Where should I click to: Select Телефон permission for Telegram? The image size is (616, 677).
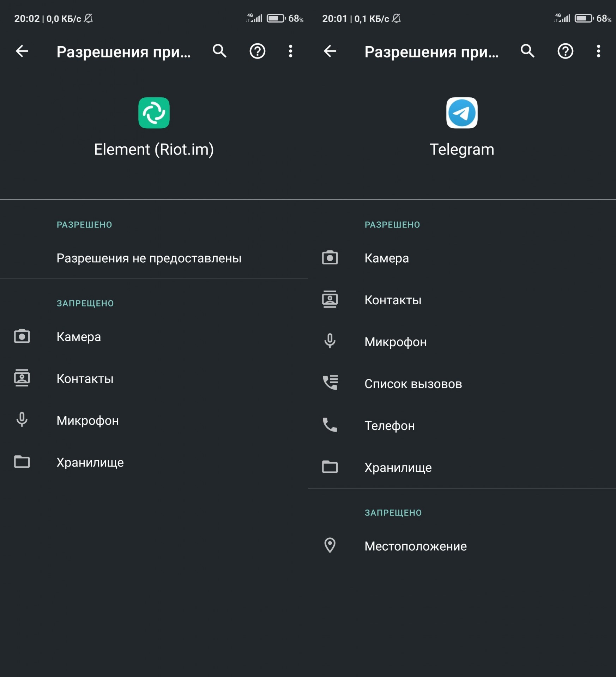click(x=462, y=426)
